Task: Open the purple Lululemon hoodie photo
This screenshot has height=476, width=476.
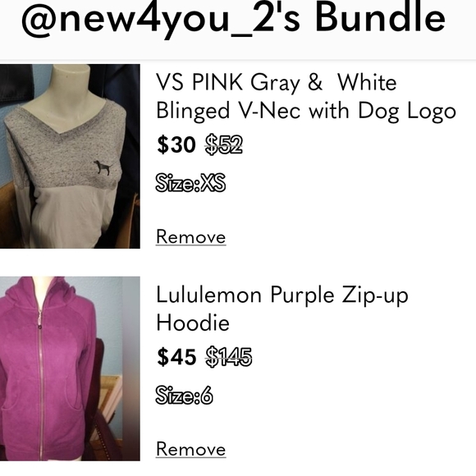Action: 70,368
